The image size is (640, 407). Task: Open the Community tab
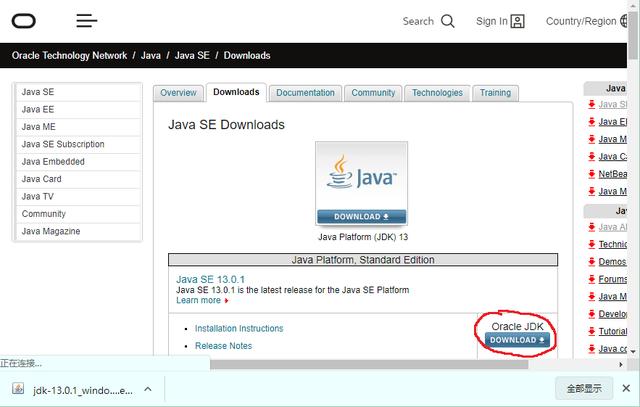(x=373, y=93)
